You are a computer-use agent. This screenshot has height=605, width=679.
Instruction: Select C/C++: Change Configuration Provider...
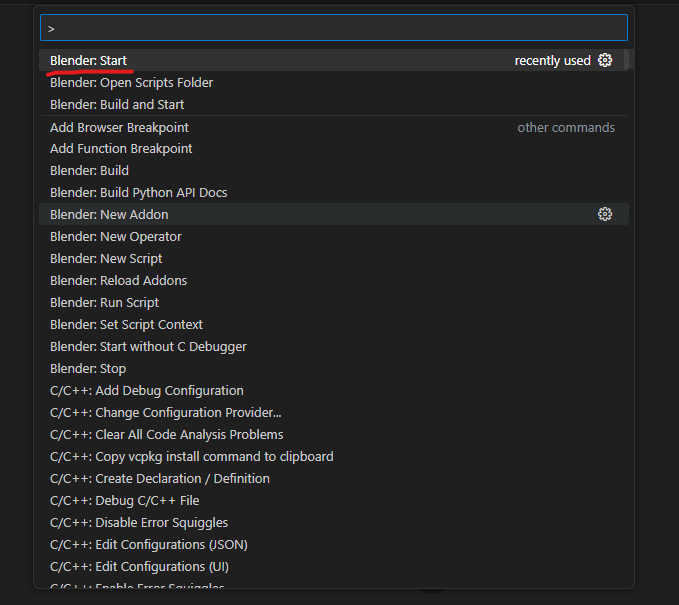[334, 412]
